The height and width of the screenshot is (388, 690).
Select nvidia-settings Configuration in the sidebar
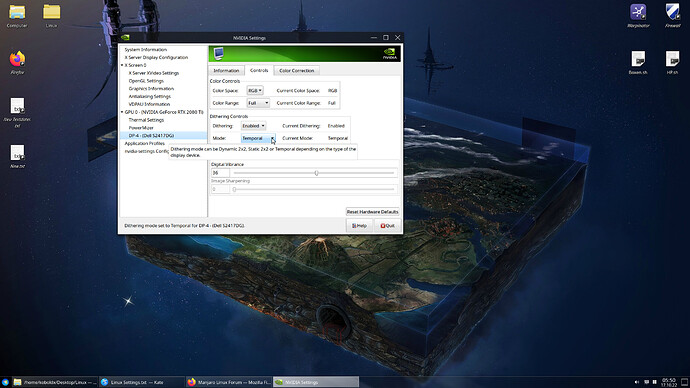147,151
